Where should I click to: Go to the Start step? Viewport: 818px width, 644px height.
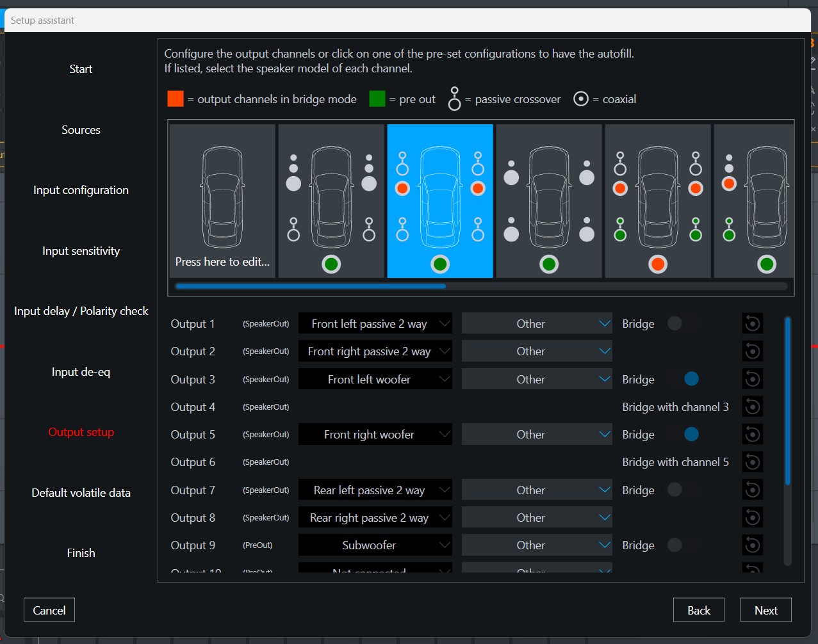81,69
